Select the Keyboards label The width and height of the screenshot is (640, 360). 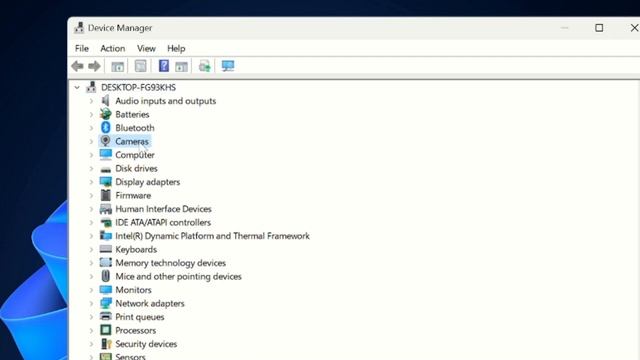tap(136, 249)
